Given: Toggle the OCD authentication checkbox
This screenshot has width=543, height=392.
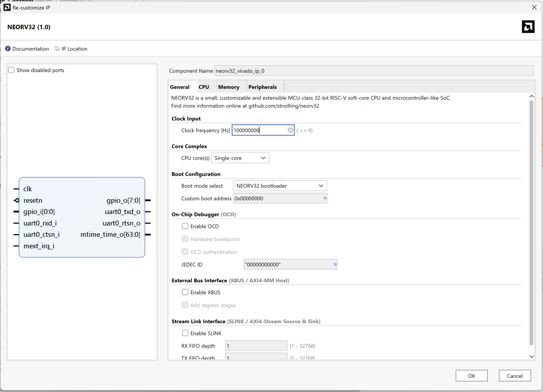Looking at the screenshot, I should (185, 252).
